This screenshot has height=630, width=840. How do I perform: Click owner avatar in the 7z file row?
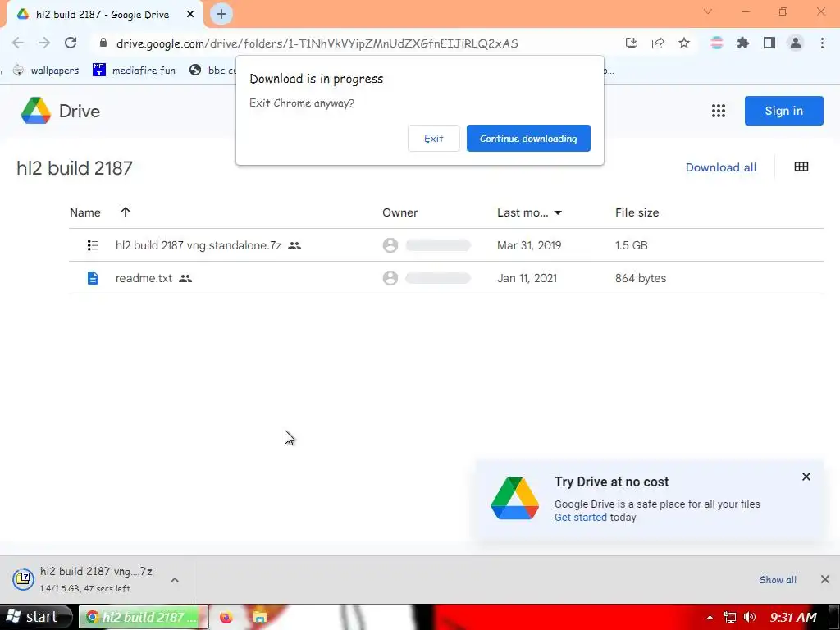click(390, 245)
